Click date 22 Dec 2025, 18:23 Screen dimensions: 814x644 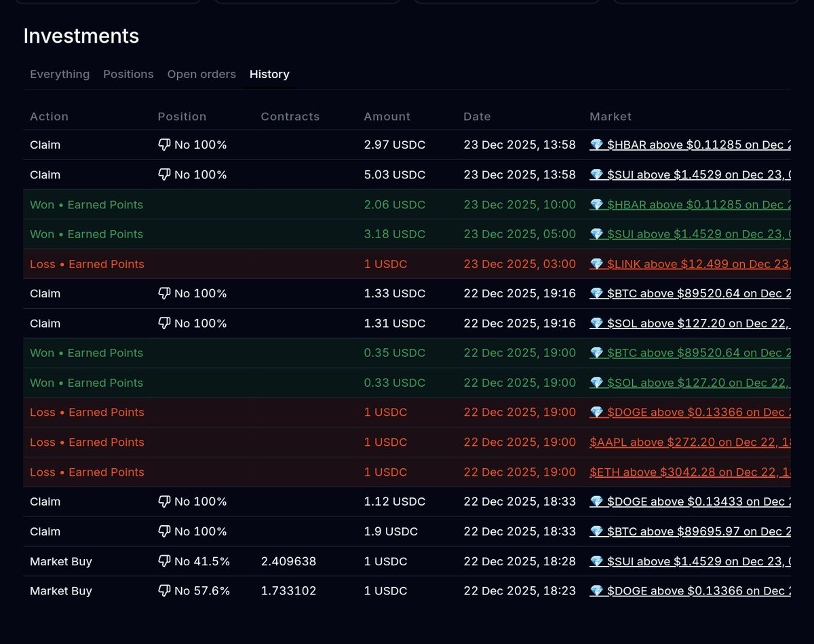[x=520, y=591]
